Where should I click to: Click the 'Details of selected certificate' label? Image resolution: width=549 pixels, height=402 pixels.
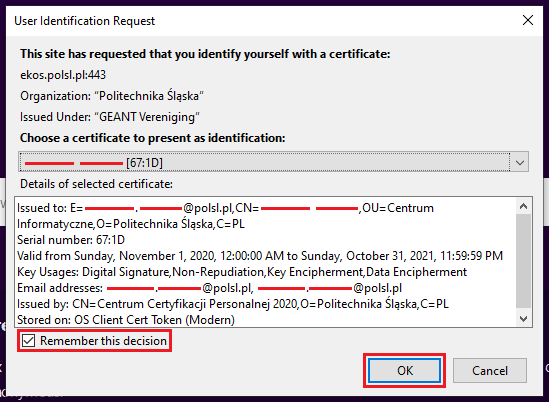tap(96, 184)
